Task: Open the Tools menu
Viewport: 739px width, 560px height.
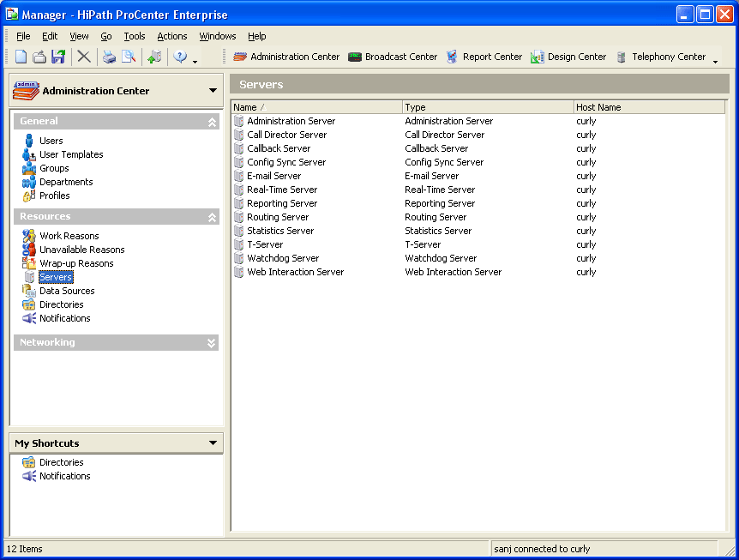Action: point(135,36)
